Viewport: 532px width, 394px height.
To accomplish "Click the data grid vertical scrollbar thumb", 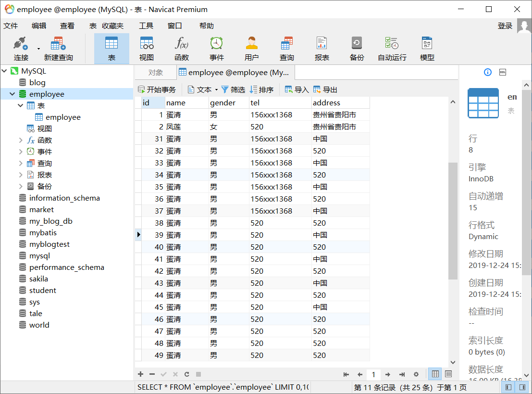I will (x=453, y=221).
